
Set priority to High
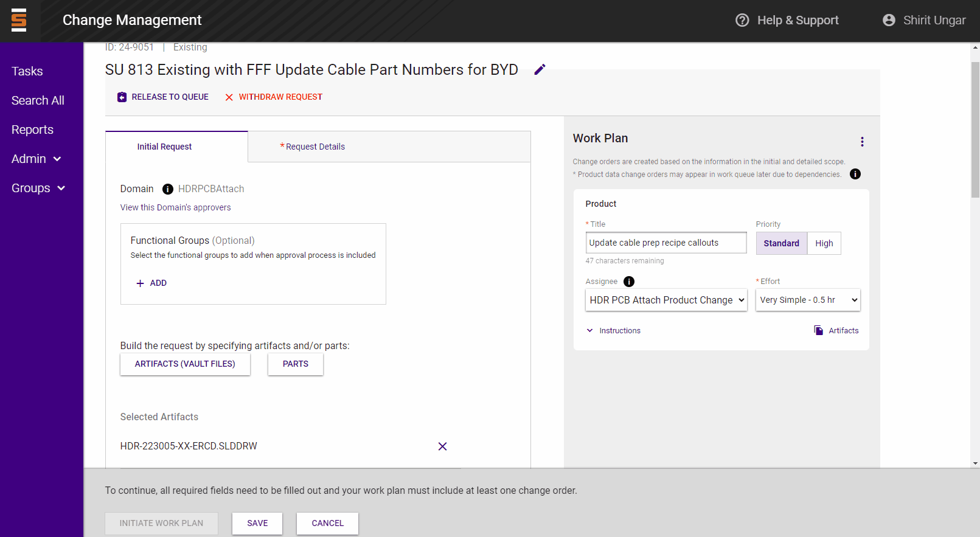pos(824,243)
